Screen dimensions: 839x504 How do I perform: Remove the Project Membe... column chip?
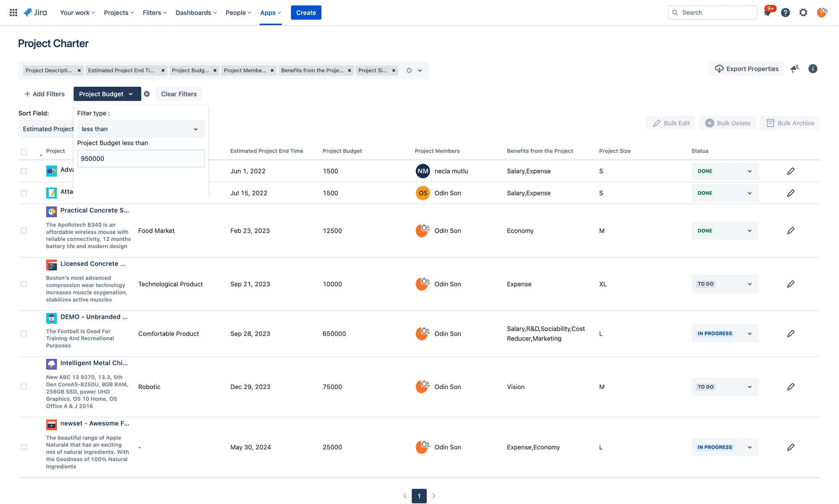tap(272, 70)
